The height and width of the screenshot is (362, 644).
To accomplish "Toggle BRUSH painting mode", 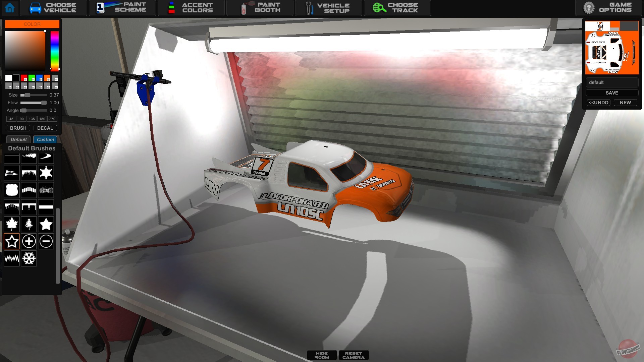I will tap(18, 128).
